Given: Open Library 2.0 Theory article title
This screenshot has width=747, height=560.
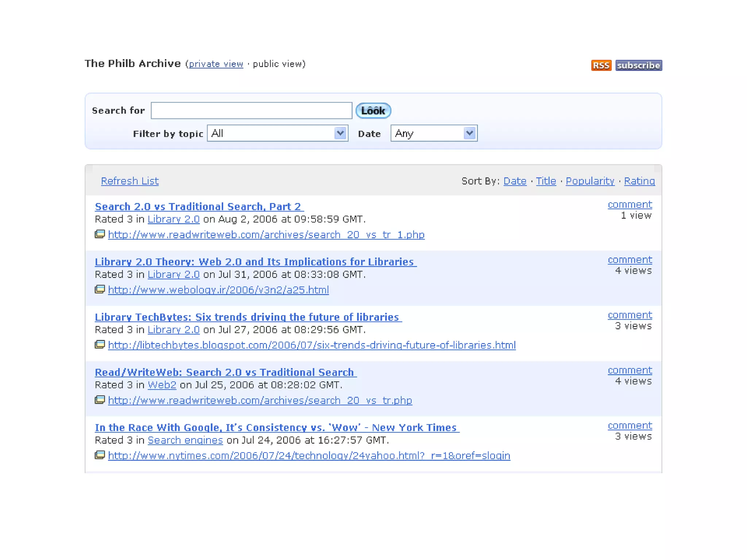Looking at the screenshot, I should (x=255, y=262).
